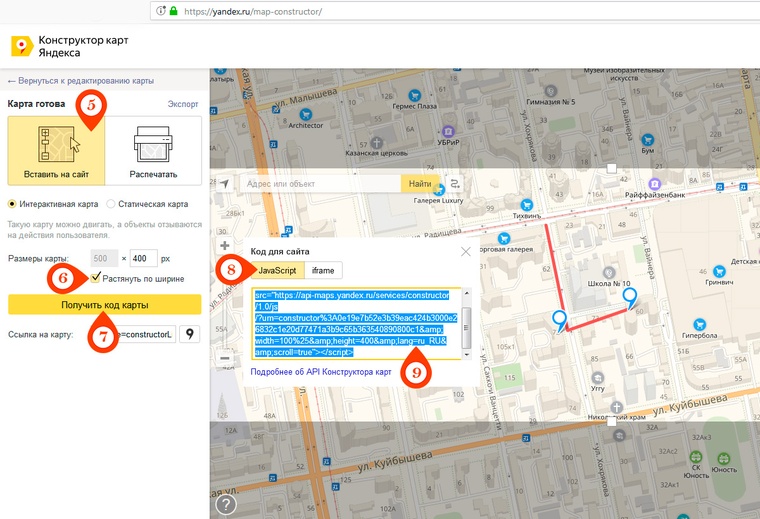Select the Вставить на сайт option
Screen dimensions: 760x519
[56, 151]
